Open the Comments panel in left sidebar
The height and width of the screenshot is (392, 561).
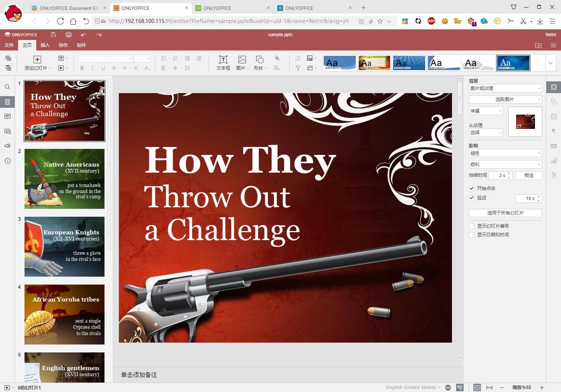pyautogui.click(x=7, y=116)
